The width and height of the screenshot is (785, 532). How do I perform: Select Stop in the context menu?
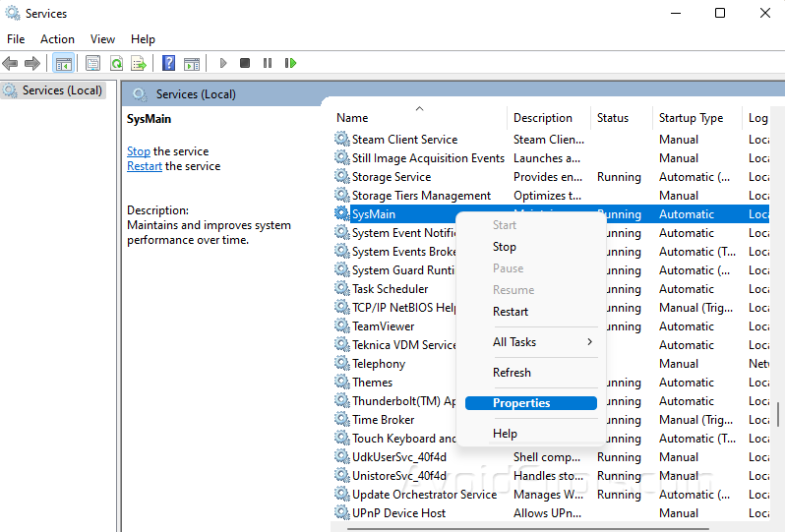505,247
